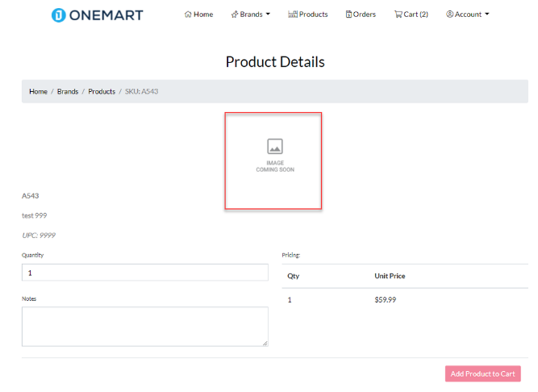
Task: Click the Unit Price column header
Action: click(390, 276)
